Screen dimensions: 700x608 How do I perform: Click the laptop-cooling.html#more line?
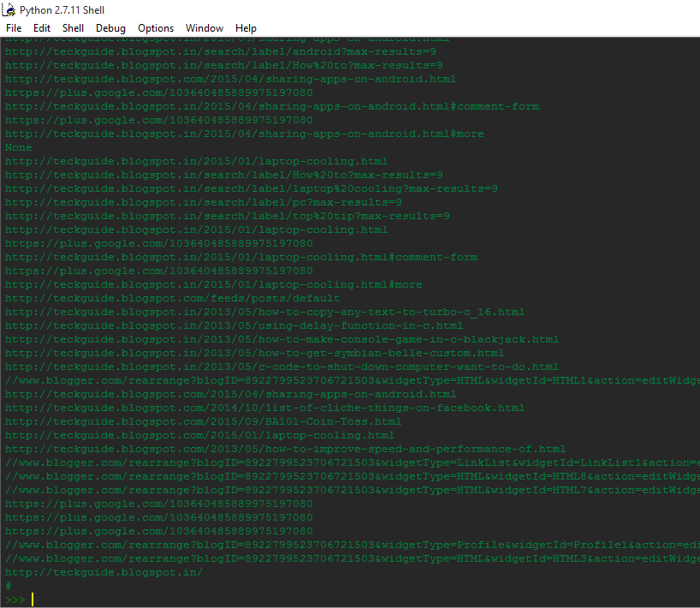click(213, 284)
